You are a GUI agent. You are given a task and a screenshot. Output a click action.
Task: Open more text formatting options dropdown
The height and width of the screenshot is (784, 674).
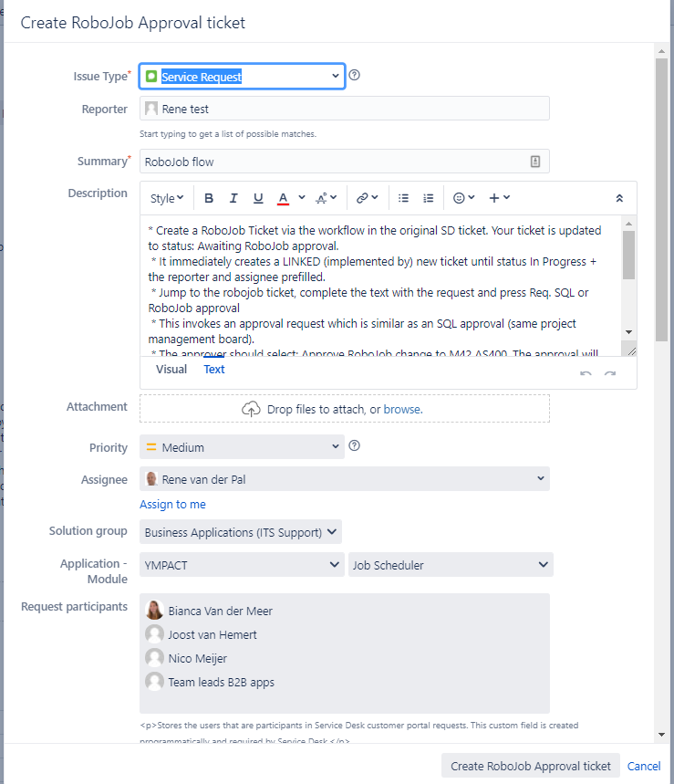click(327, 198)
